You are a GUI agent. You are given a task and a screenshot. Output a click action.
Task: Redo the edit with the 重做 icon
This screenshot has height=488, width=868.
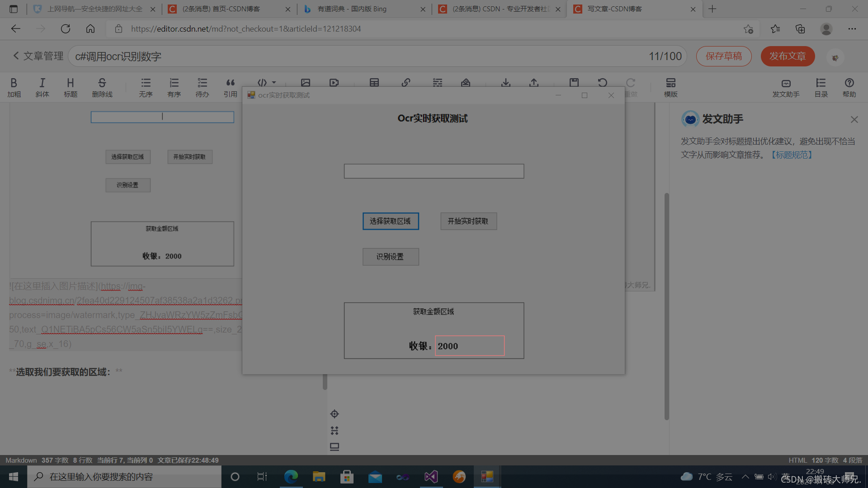631,87
